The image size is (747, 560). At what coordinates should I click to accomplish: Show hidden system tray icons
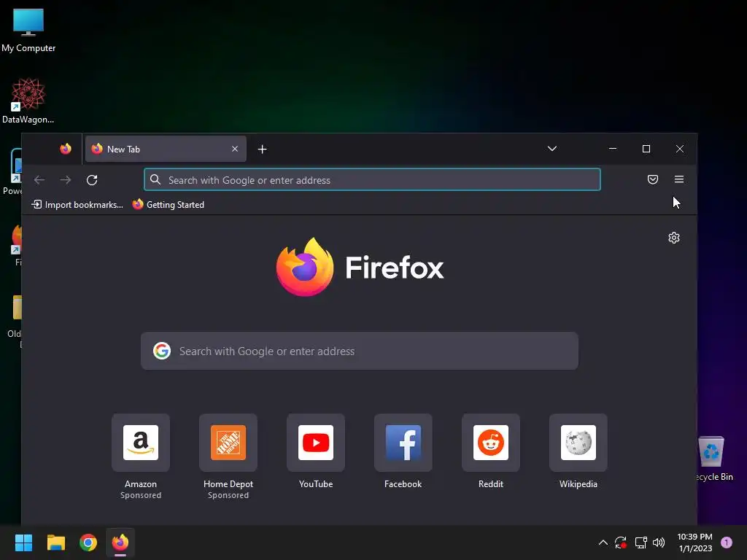603,542
